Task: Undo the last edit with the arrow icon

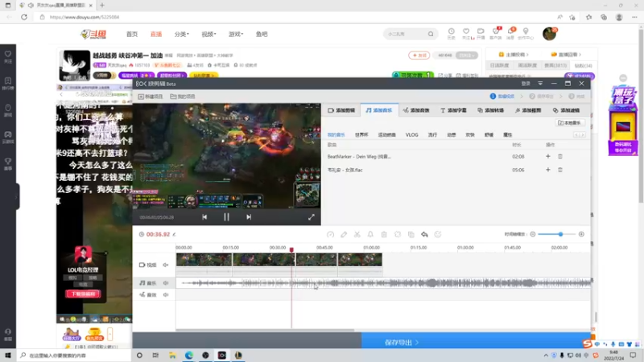Action: pyautogui.click(x=424, y=234)
